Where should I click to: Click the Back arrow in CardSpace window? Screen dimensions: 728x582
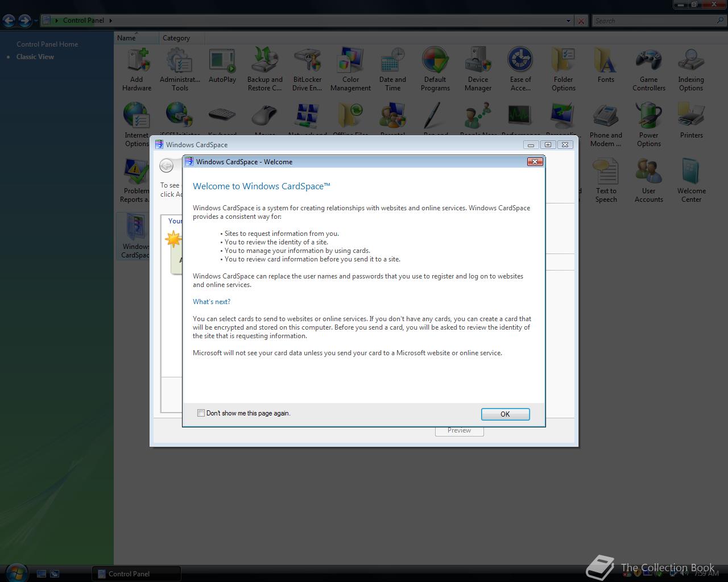[x=166, y=165]
